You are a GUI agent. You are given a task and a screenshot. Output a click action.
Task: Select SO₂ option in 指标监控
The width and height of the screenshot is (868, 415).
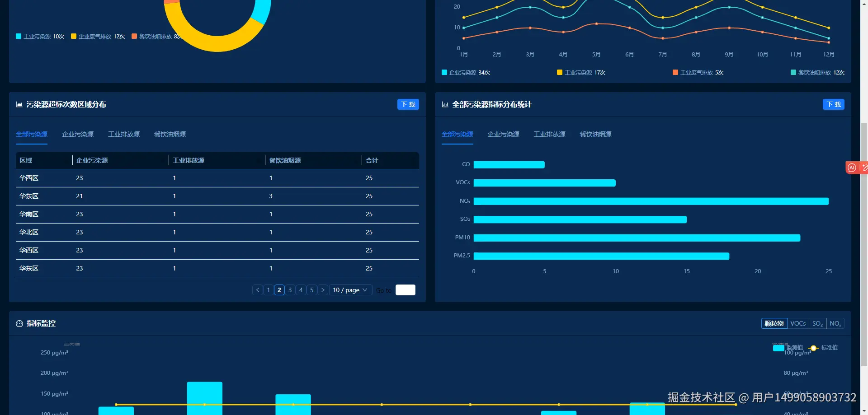(817, 323)
